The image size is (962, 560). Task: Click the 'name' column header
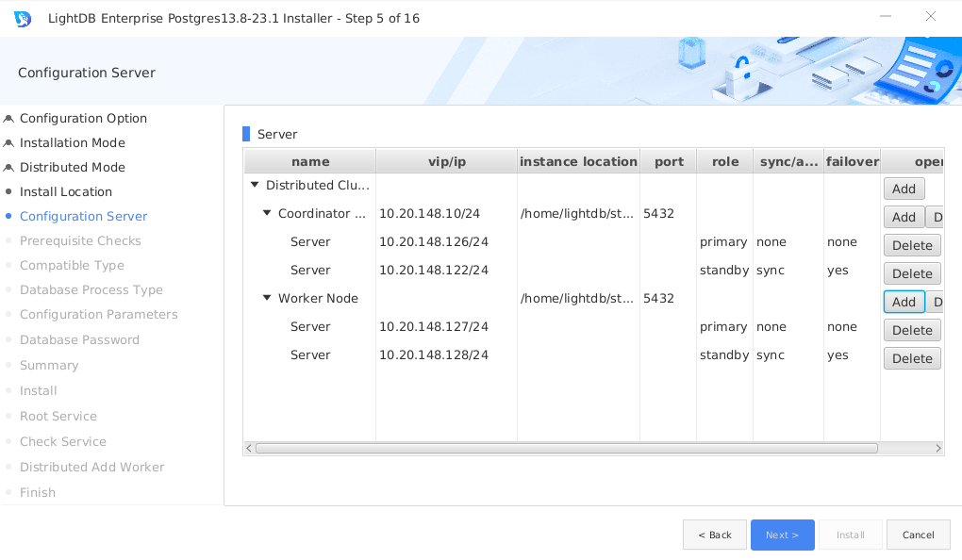click(x=310, y=161)
